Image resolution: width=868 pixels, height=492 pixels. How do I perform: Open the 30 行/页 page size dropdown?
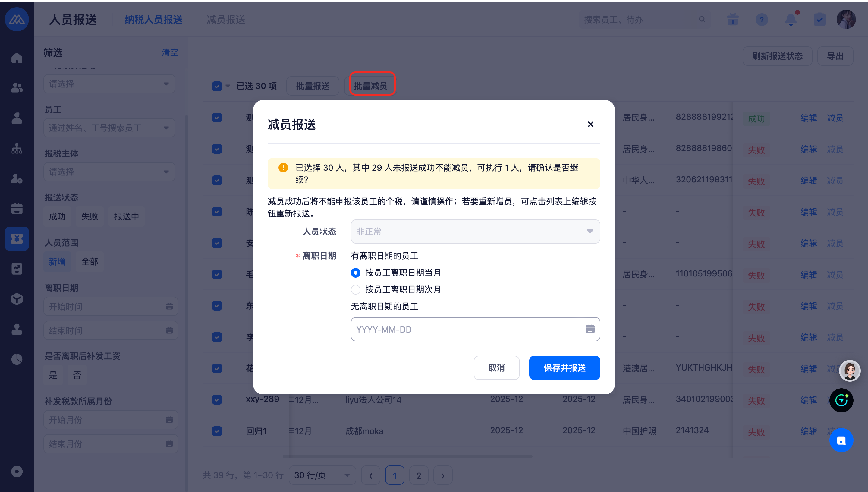tap(322, 475)
